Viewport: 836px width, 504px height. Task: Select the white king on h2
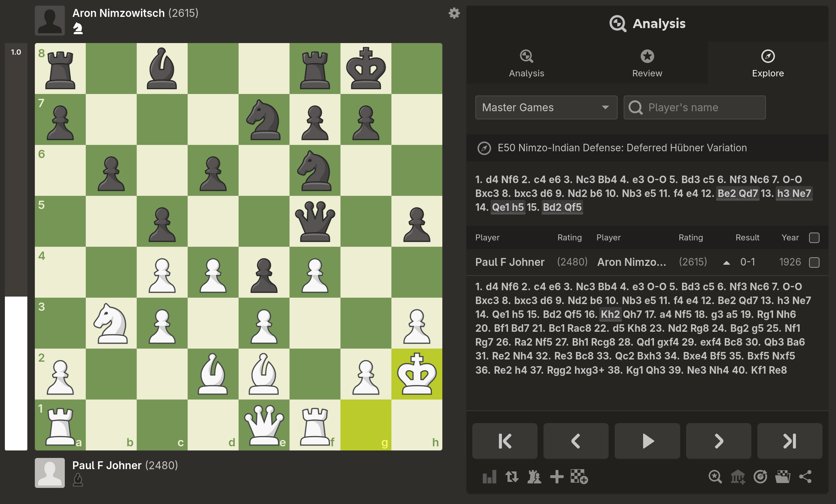[x=417, y=374]
